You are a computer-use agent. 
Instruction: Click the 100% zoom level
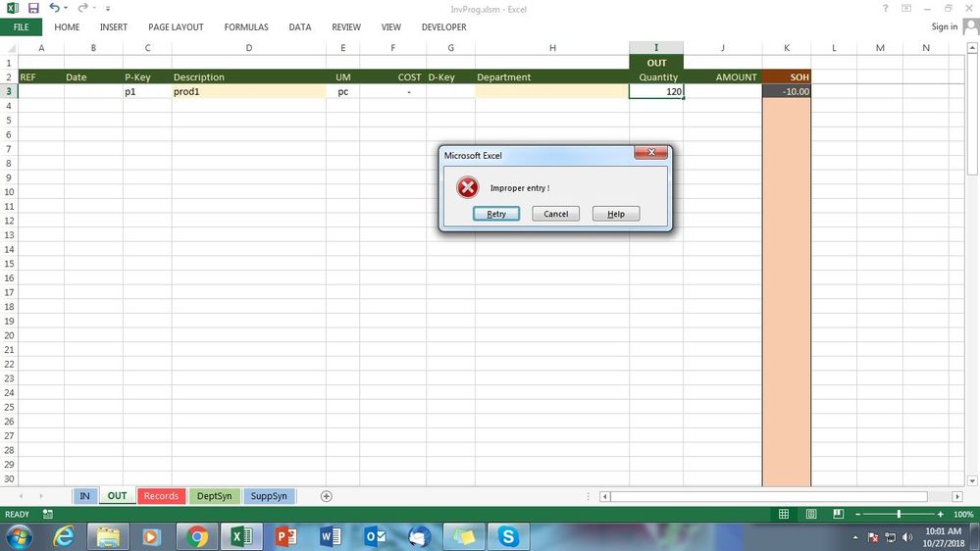point(963,514)
